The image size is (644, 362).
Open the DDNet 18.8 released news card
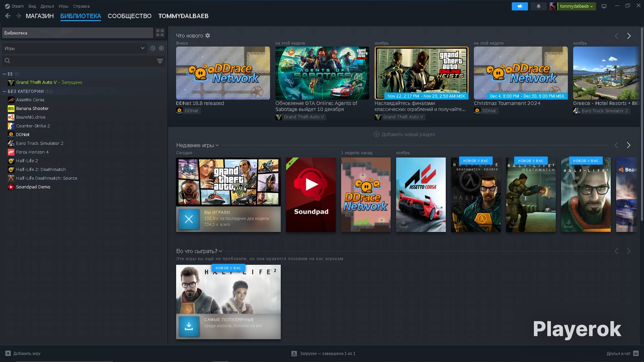(223, 73)
